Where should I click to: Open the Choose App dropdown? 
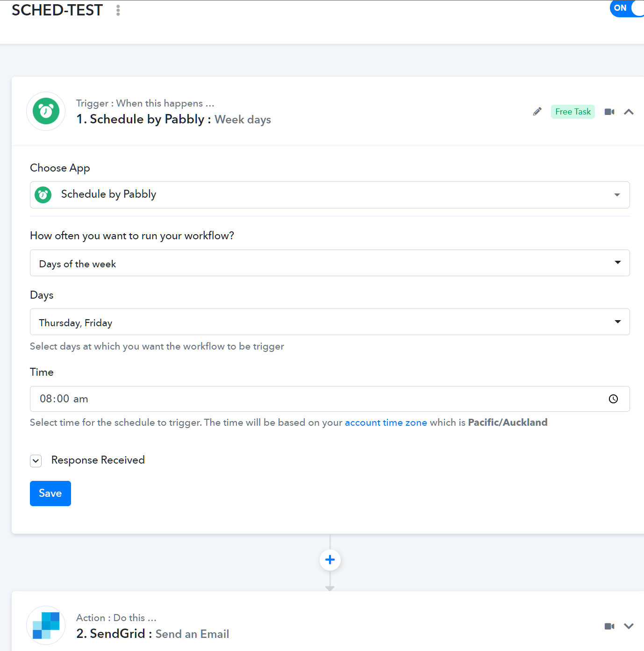click(x=330, y=195)
